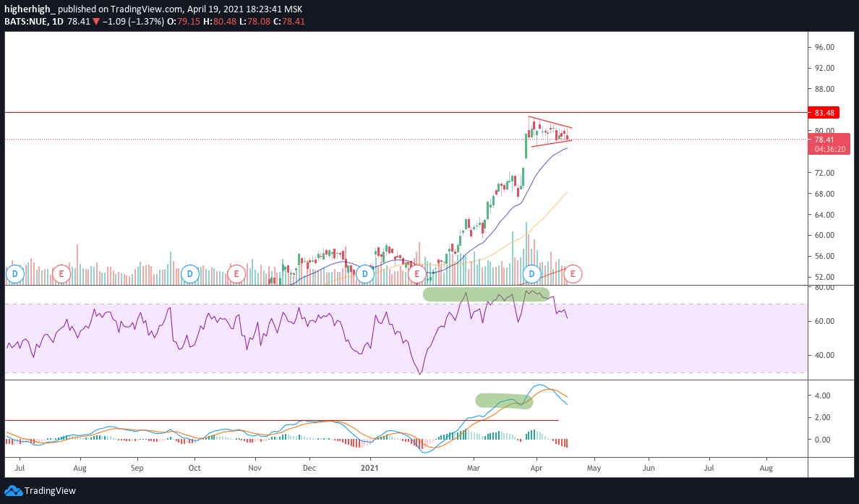Click the O:79.15 open value

184,22
